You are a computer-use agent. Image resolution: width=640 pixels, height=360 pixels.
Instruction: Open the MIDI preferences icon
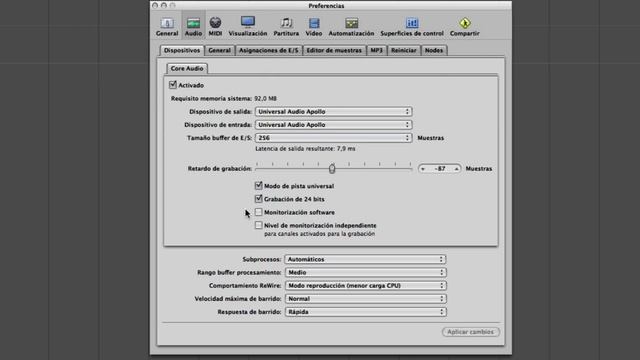(215, 27)
